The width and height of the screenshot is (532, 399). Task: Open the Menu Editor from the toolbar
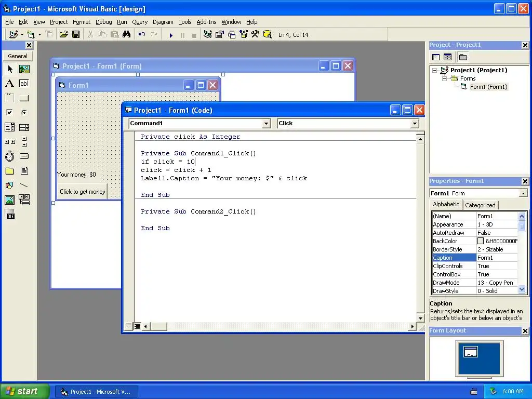(49, 34)
